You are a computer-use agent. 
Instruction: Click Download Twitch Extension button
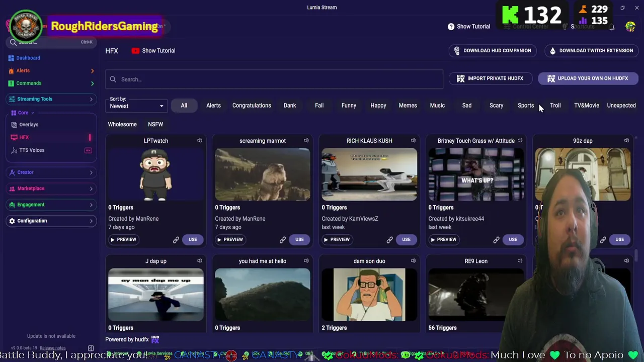tap(591, 51)
